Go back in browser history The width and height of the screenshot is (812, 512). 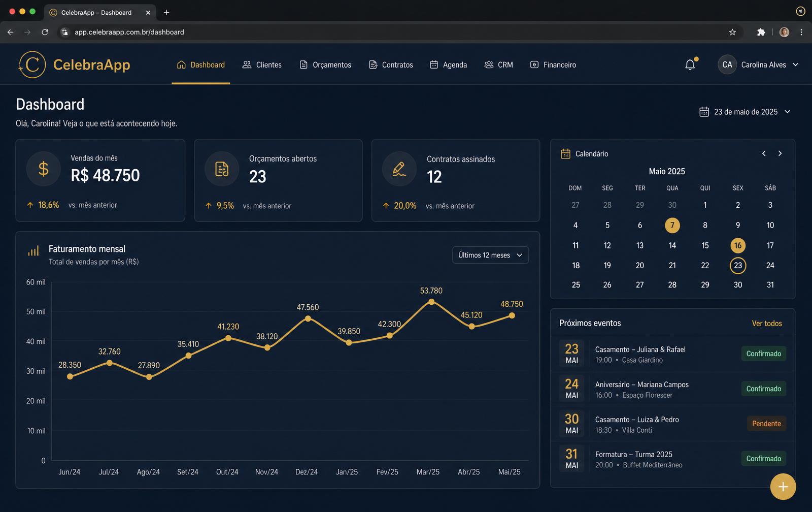[x=10, y=32]
